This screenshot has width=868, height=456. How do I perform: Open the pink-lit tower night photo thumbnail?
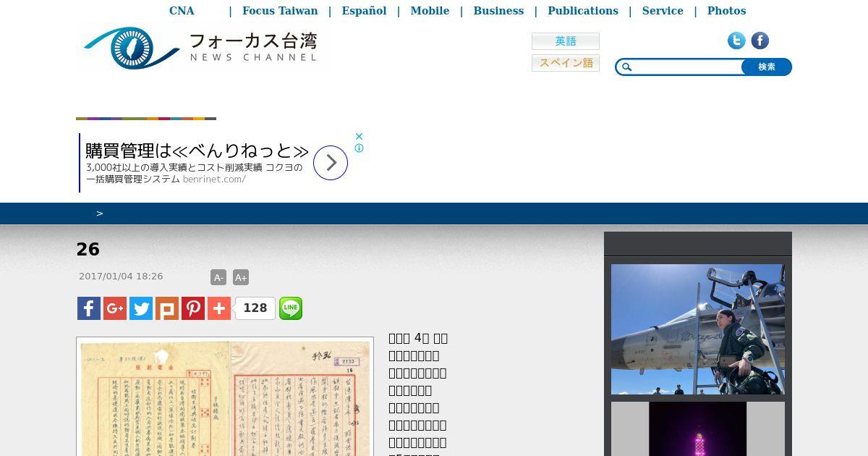tap(698, 428)
